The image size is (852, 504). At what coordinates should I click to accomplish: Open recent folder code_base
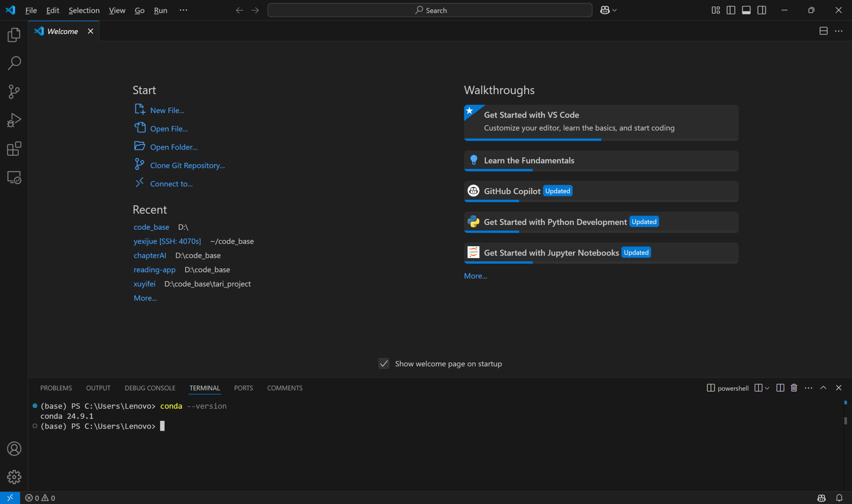click(x=151, y=227)
